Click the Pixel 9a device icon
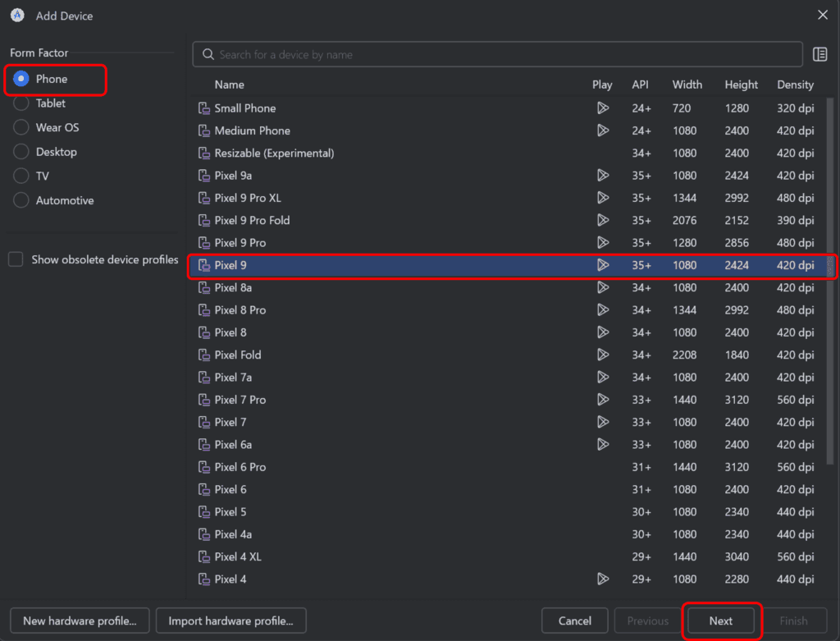The width and height of the screenshot is (840, 641). pyautogui.click(x=203, y=176)
